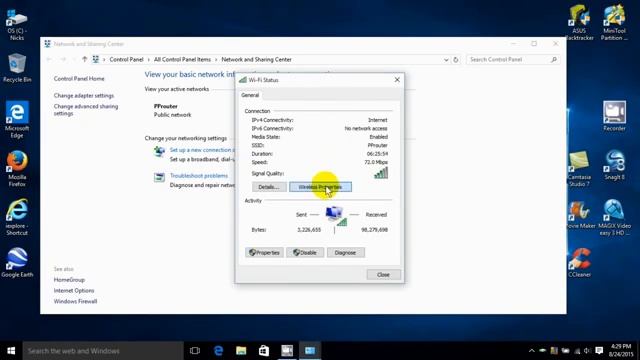
Task: Open Internet Options link
Action: (74, 291)
